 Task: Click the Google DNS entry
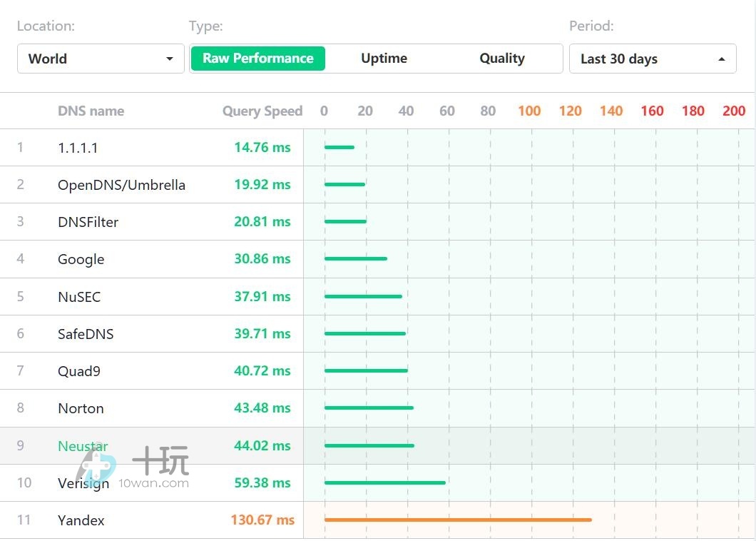[x=81, y=259]
